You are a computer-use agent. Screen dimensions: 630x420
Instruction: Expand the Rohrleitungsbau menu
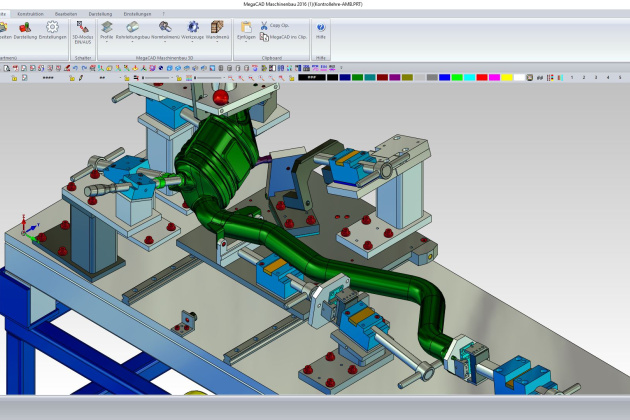coord(132,29)
